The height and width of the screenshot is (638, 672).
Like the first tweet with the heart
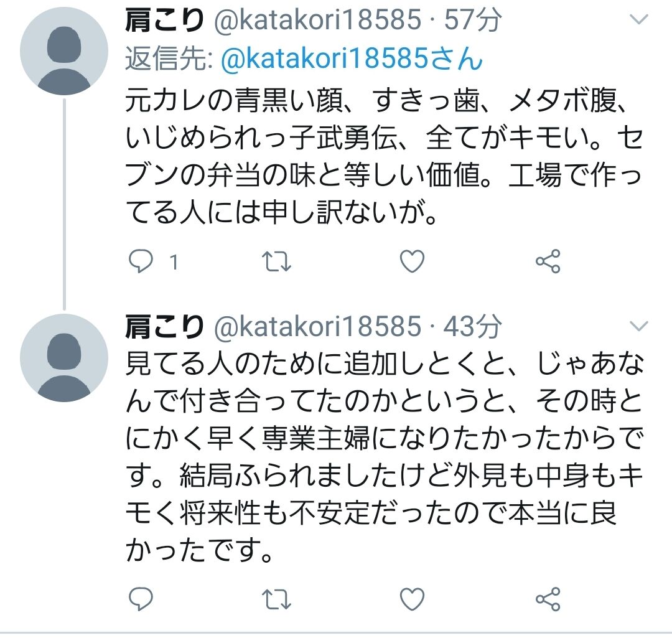411,263
